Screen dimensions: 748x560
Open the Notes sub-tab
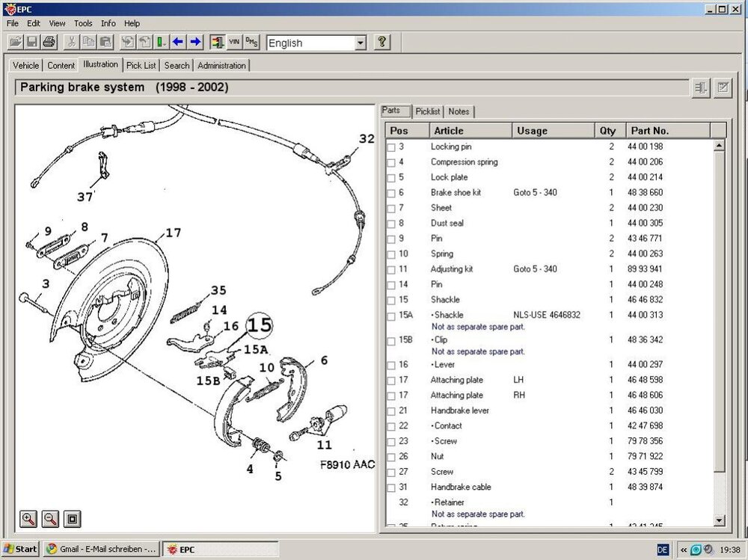click(459, 111)
